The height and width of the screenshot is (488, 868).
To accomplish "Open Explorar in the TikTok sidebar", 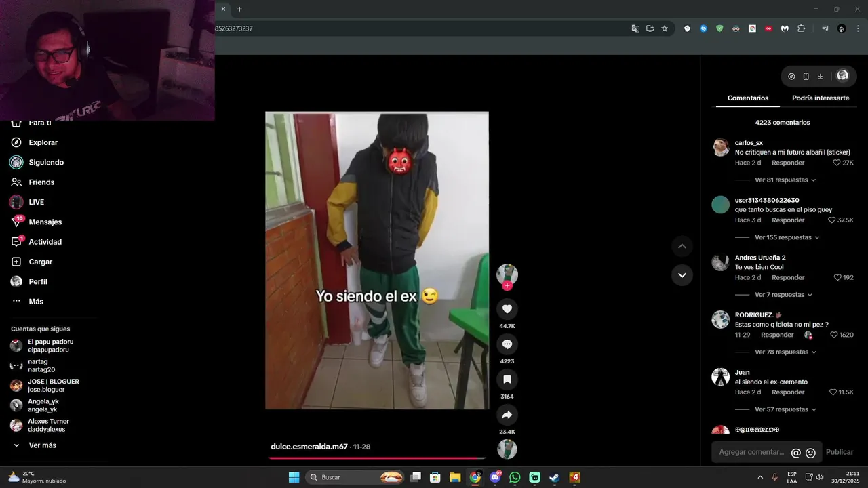I will tap(35, 142).
